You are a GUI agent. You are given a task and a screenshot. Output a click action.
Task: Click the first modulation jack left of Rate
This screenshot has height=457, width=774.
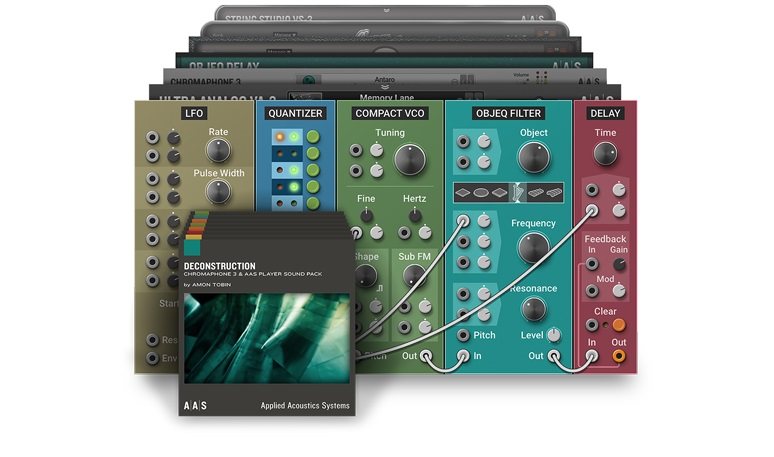click(x=153, y=138)
